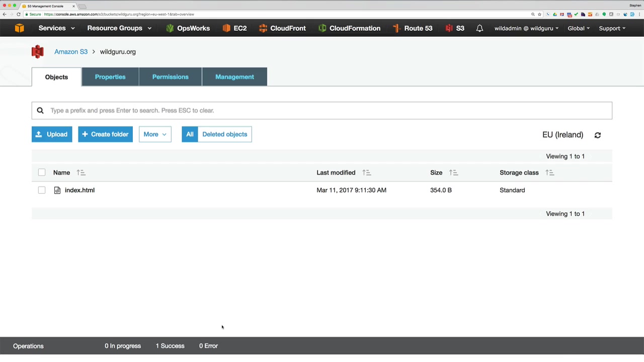Sort by Last modified using sort icon
644x362 pixels.
pyautogui.click(x=366, y=172)
